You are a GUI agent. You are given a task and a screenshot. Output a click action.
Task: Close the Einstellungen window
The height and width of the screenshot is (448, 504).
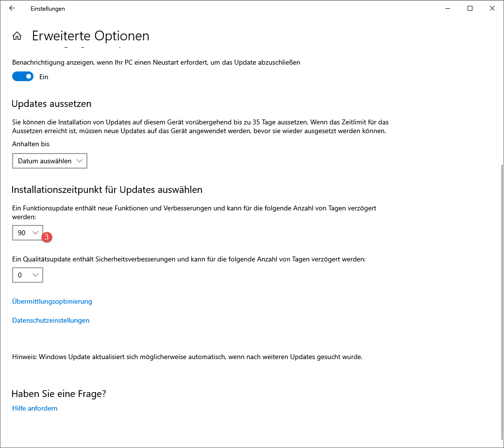(x=492, y=8)
